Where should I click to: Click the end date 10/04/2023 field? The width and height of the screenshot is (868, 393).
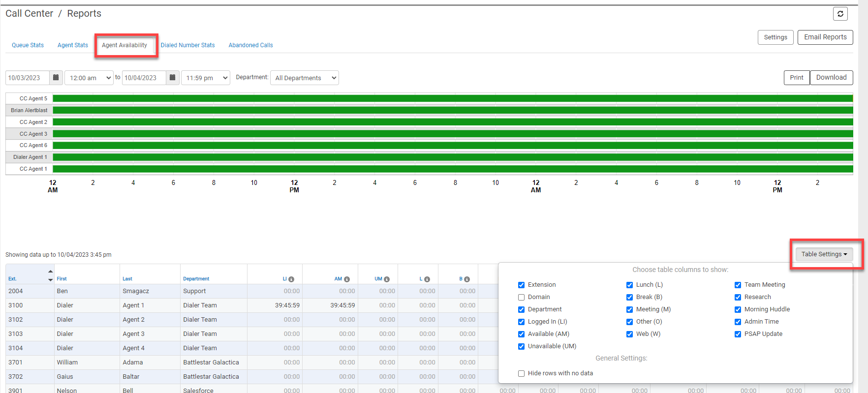pos(144,78)
